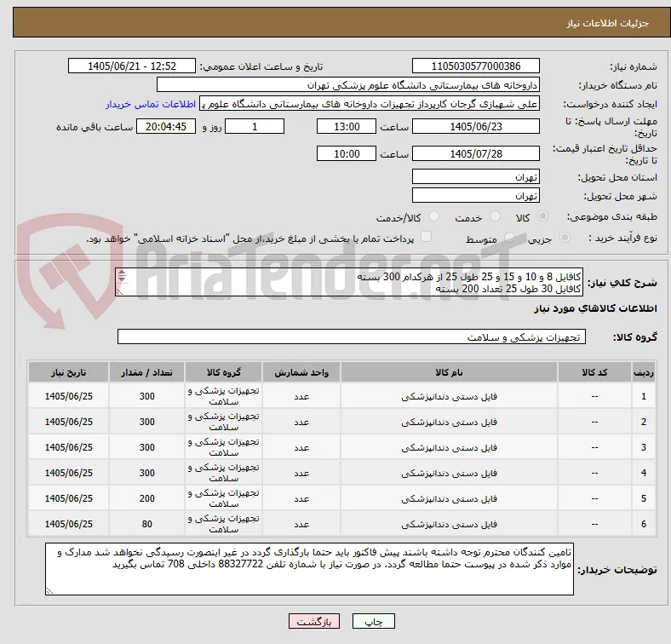Click the چاپ print button
This screenshot has height=644, width=671.
click(x=374, y=621)
